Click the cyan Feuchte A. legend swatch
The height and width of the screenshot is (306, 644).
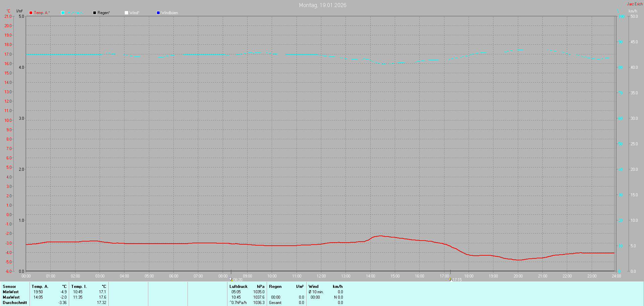[63, 13]
